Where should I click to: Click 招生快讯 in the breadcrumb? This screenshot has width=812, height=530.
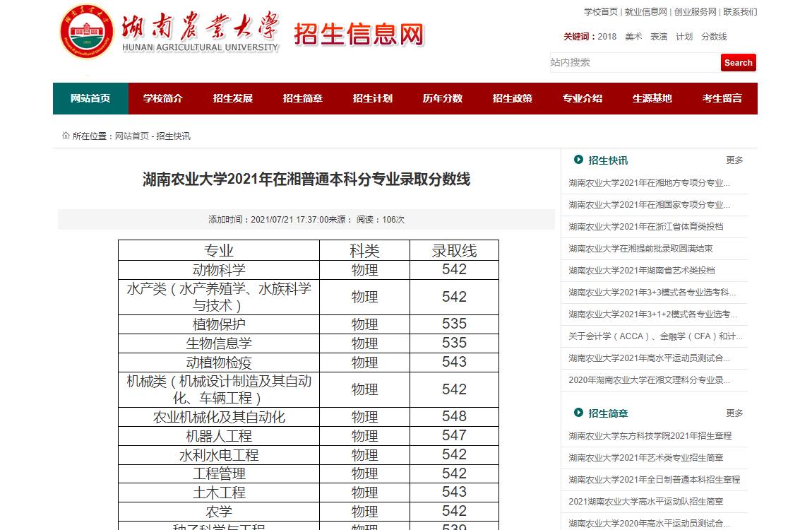tap(174, 136)
